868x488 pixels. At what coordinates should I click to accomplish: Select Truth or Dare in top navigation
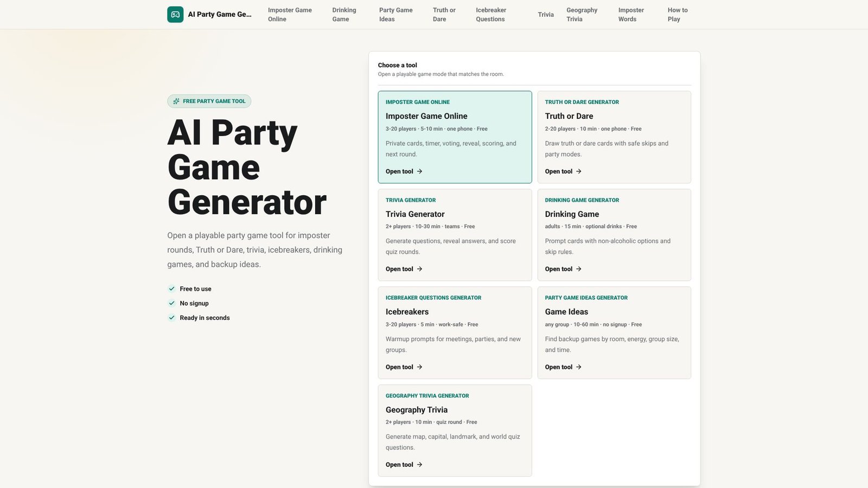[444, 15]
